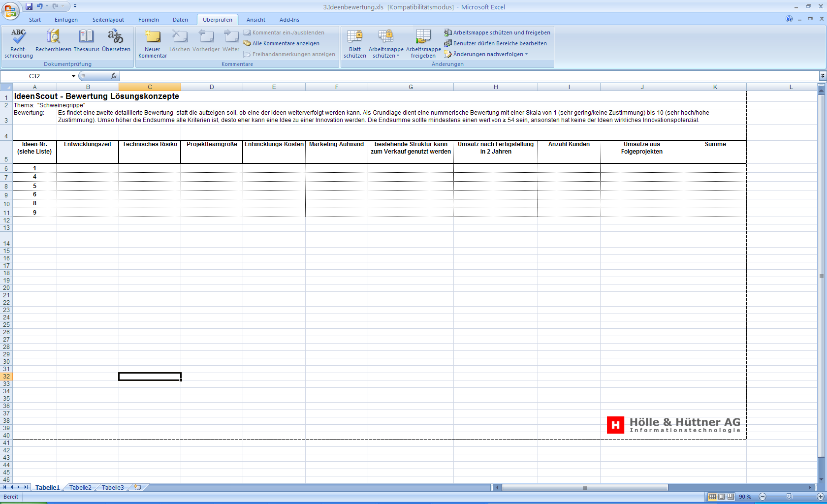Viewport: 827px width, 504px height.
Task: Go to first sheet tab arrow
Action: click(5, 487)
